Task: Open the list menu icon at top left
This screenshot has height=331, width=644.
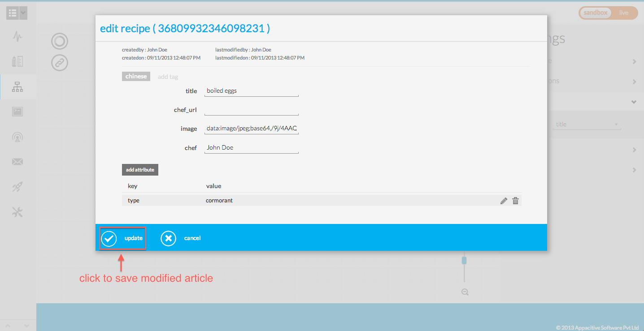Action: pyautogui.click(x=17, y=13)
